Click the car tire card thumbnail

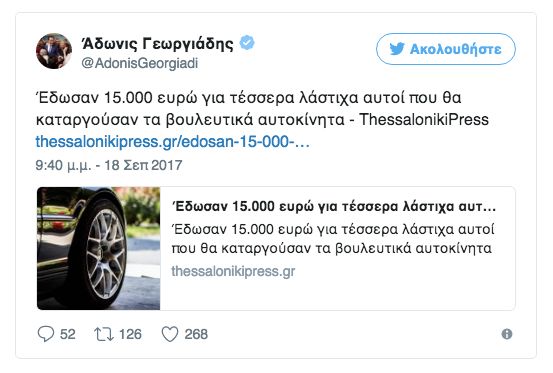(x=98, y=249)
